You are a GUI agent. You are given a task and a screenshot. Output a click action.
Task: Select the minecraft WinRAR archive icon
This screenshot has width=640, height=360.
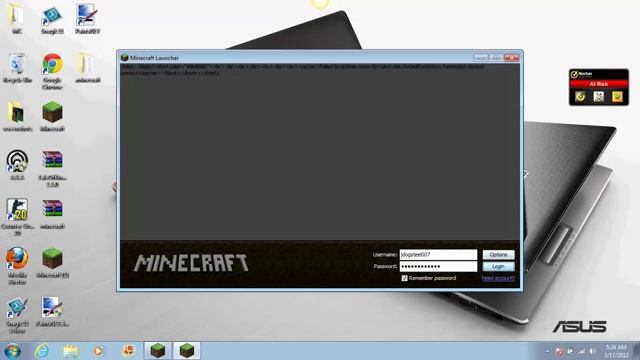tap(52, 214)
